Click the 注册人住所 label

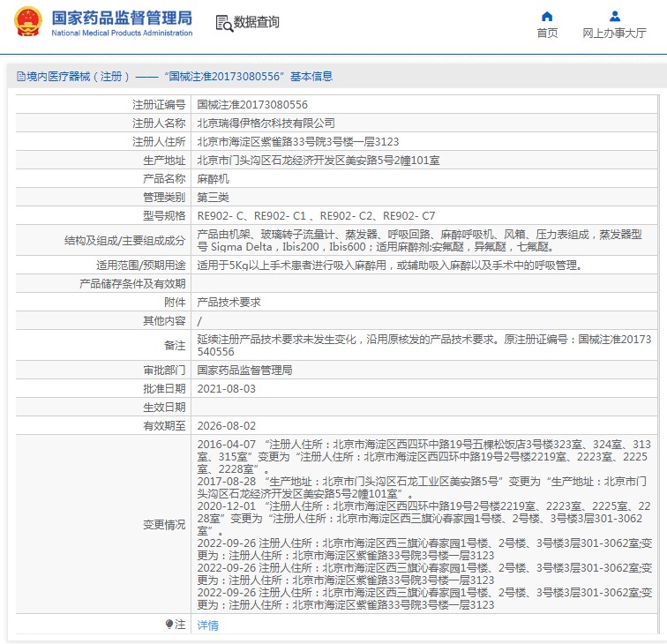coord(159,142)
